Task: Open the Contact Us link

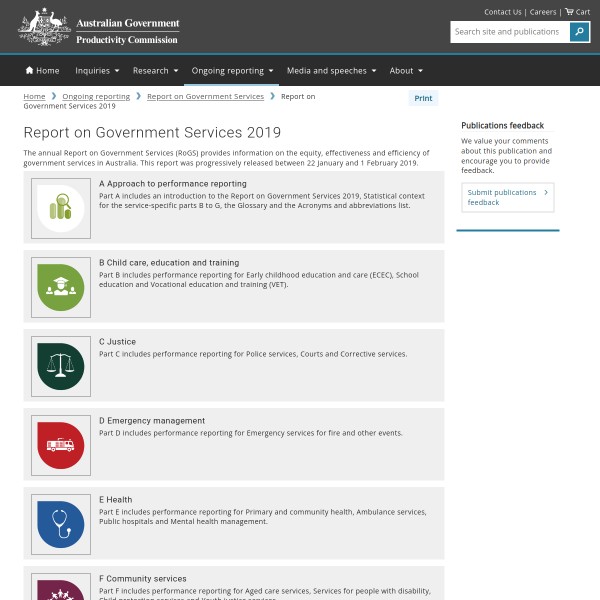Action: 502,12
